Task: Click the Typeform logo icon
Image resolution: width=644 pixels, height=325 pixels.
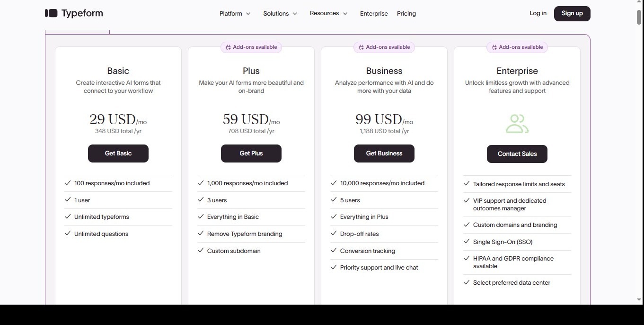Action: (x=51, y=13)
